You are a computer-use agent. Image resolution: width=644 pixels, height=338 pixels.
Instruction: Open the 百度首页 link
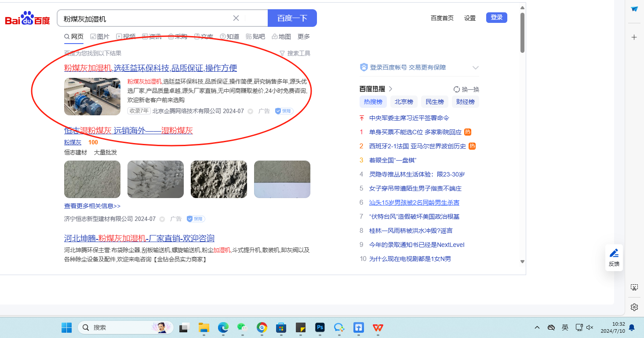[442, 18]
